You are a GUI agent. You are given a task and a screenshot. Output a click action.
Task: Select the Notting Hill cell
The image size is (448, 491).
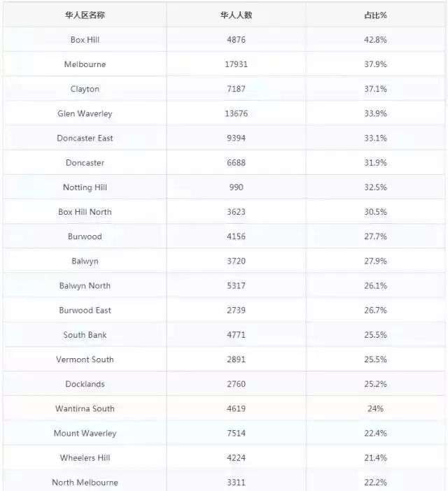pos(85,187)
